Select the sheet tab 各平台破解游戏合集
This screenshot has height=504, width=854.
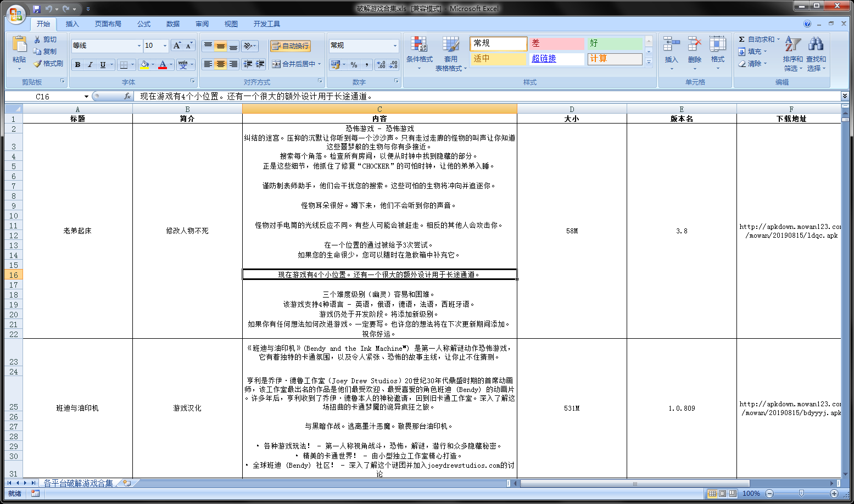click(79, 483)
